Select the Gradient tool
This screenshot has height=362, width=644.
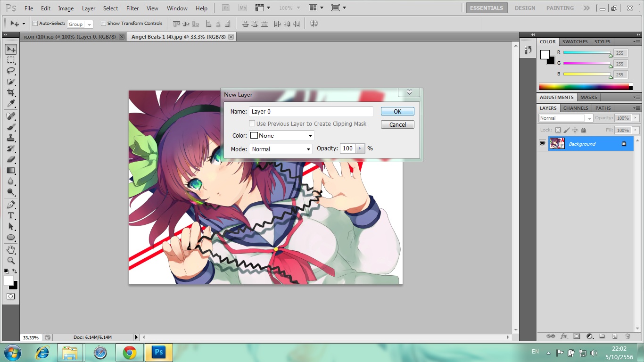[11, 170]
